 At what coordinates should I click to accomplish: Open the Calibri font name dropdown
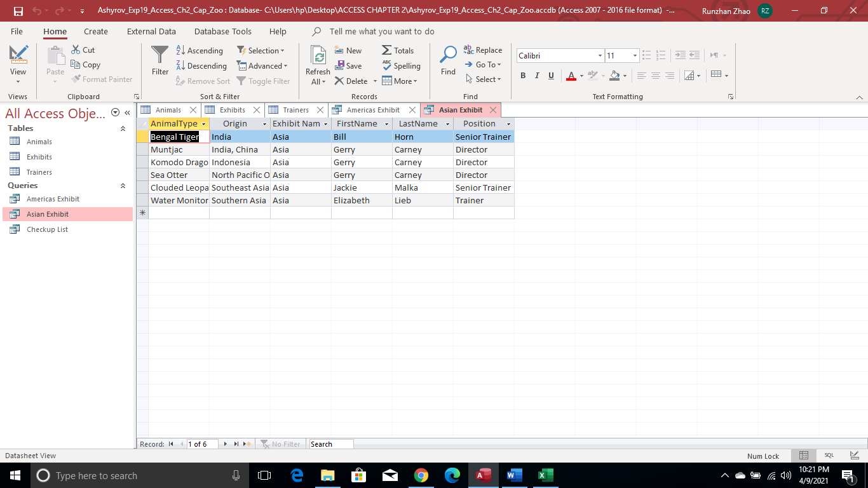coord(600,56)
